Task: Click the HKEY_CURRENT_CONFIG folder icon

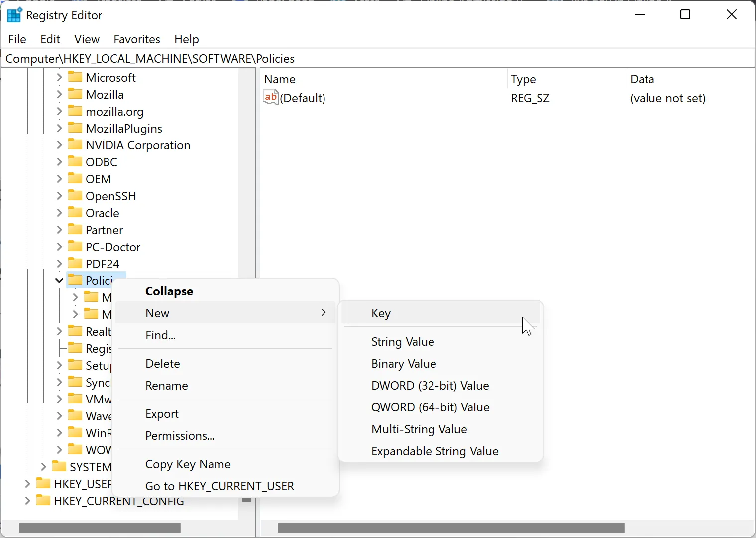Action: (x=43, y=501)
